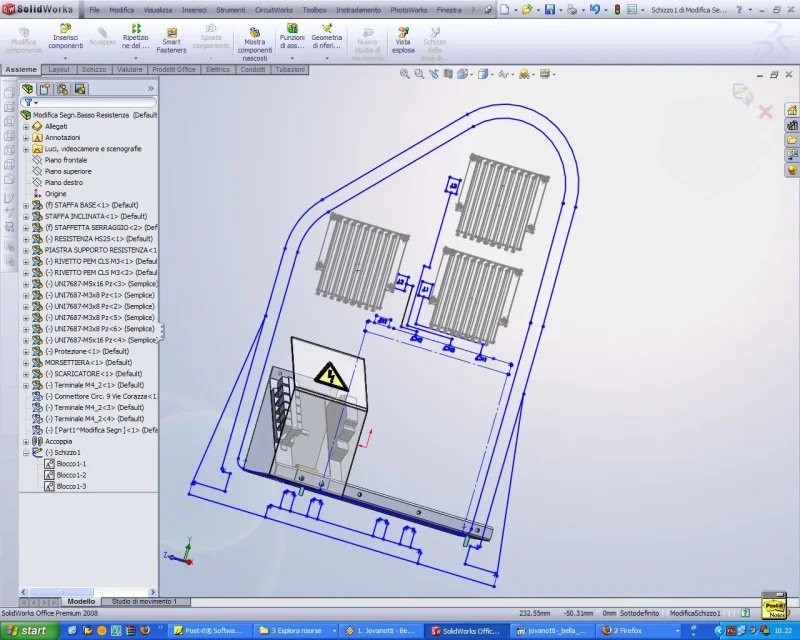Click the Undo icon in the toolbar
Screen dimensions: 800x640
pos(594,9)
